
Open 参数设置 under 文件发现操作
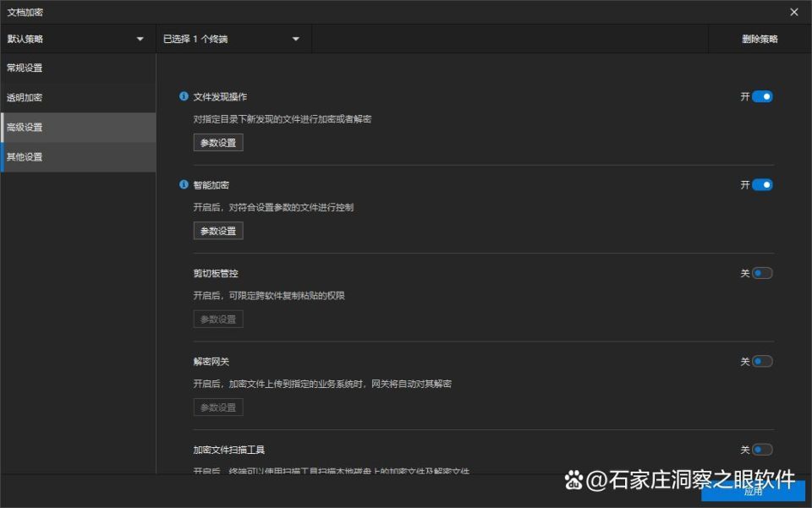[x=218, y=143]
